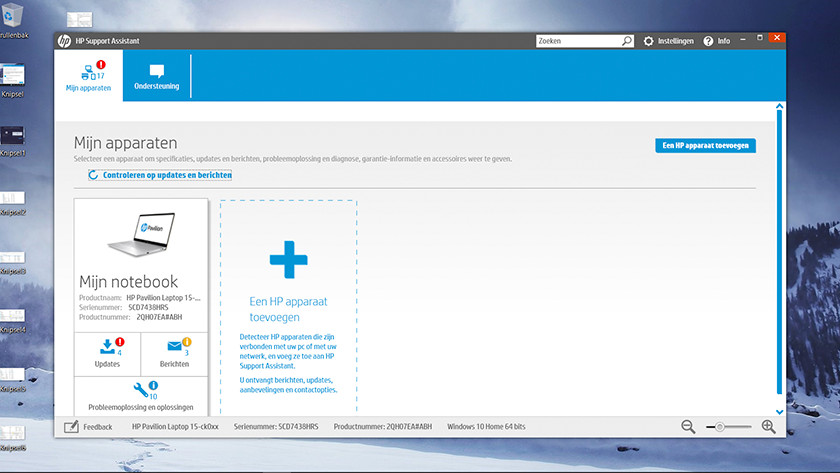Switch to the Ondersteuning tab
Screen dimensions: 840x473
tap(157, 76)
